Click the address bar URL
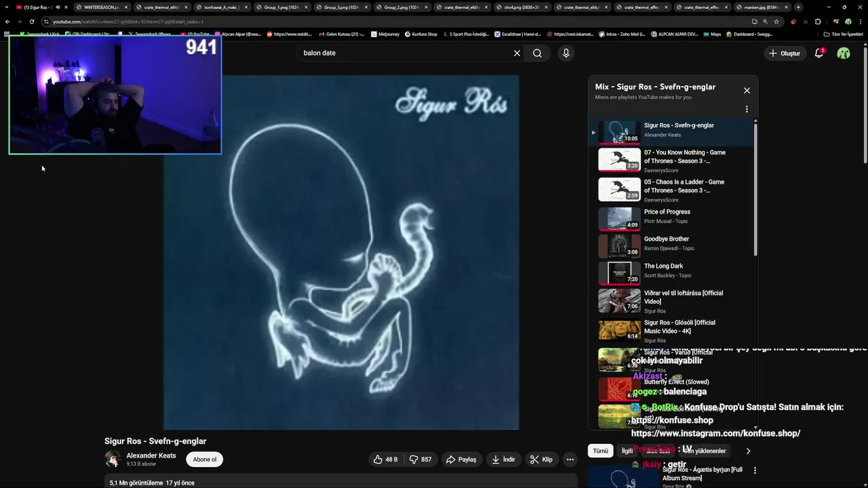This screenshot has width=868, height=488. [129, 22]
